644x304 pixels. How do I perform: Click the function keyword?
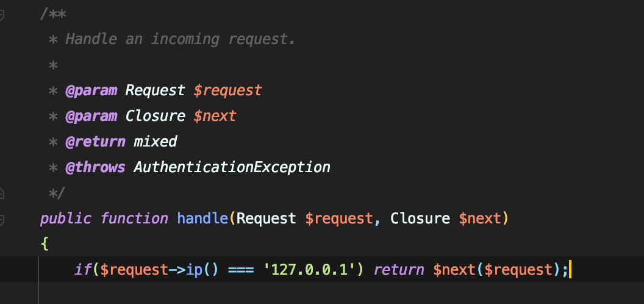pyautogui.click(x=134, y=218)
